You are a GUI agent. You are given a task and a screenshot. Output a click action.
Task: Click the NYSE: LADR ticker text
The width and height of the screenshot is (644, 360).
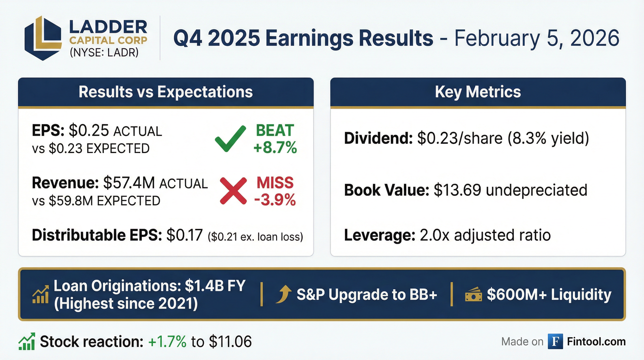(104, 53)
